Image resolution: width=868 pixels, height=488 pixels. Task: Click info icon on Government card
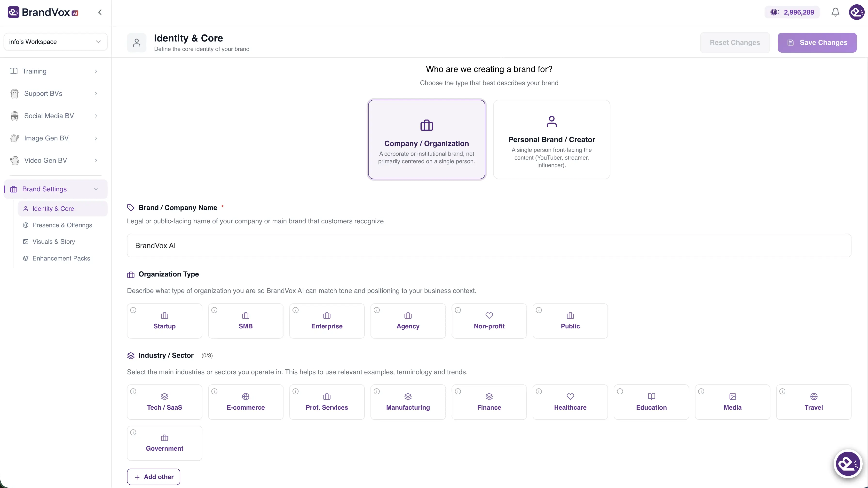[x=134, y=433]
